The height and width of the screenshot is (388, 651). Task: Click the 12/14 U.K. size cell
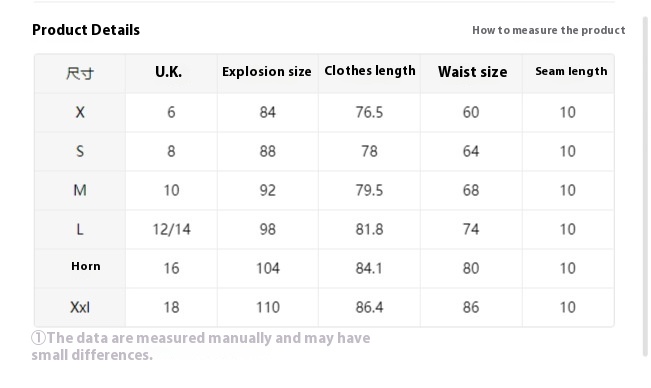pos(171,229)
